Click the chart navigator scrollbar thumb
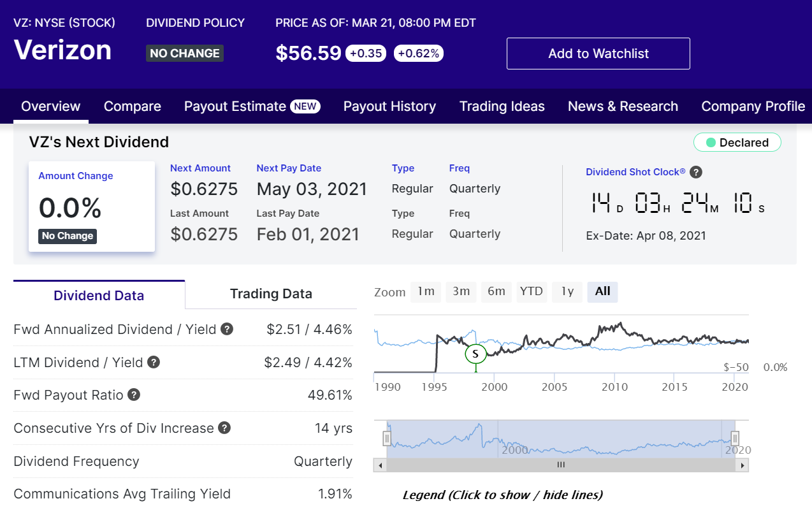This screenshot has width=812, height=508. pos(561,465)
